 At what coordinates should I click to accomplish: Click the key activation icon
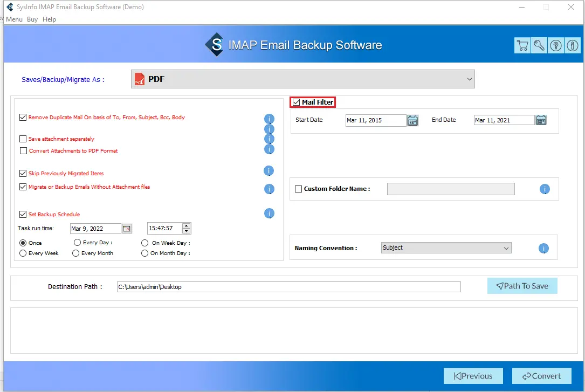click(x=539, y=46)
